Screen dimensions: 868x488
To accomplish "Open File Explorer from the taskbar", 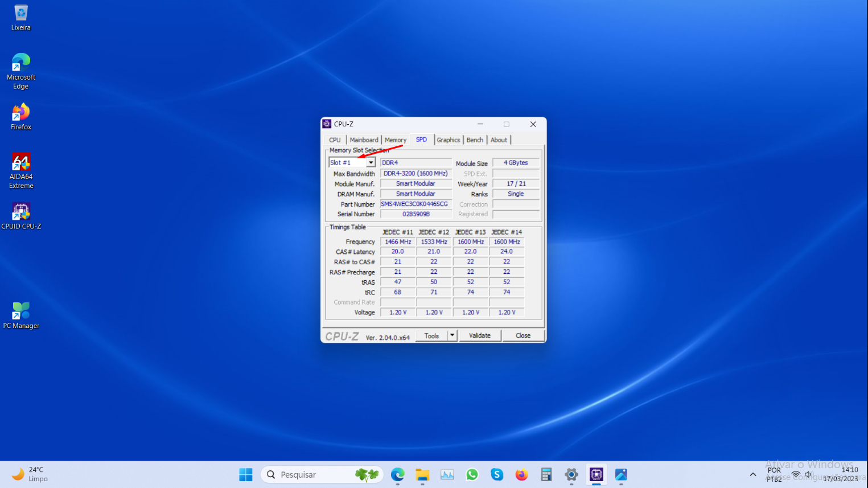I will point(422,474).
